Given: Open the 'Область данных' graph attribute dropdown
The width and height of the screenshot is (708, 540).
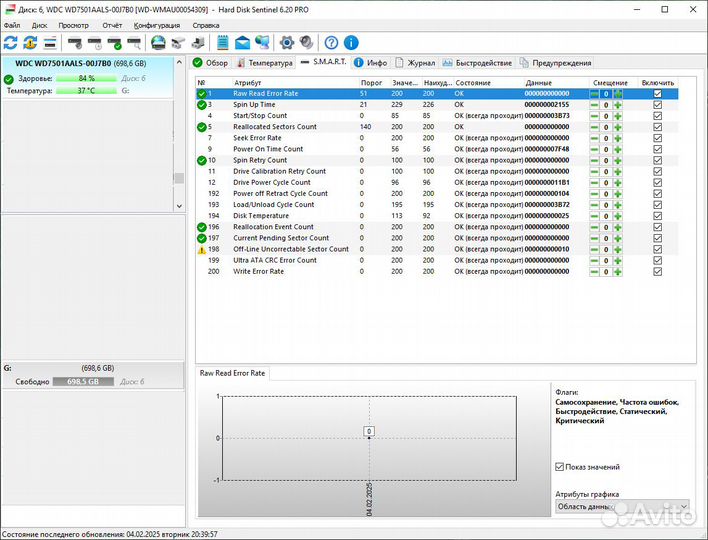Looking at the screenshot, I should (621, 508).
